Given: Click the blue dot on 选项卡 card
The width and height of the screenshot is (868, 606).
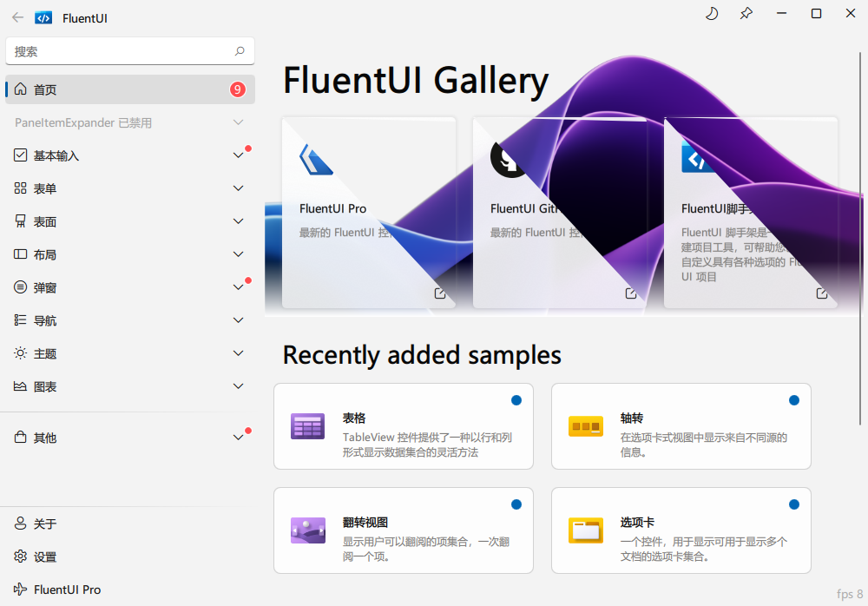Looking at the screenshot, I should (x=794, y=504).
